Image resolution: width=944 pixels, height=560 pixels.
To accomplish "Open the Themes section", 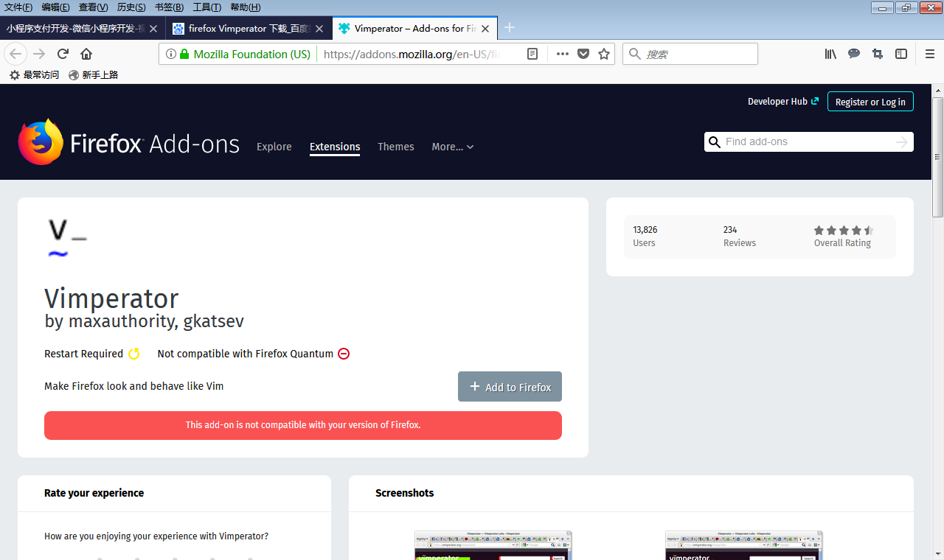I will point(396,147).
